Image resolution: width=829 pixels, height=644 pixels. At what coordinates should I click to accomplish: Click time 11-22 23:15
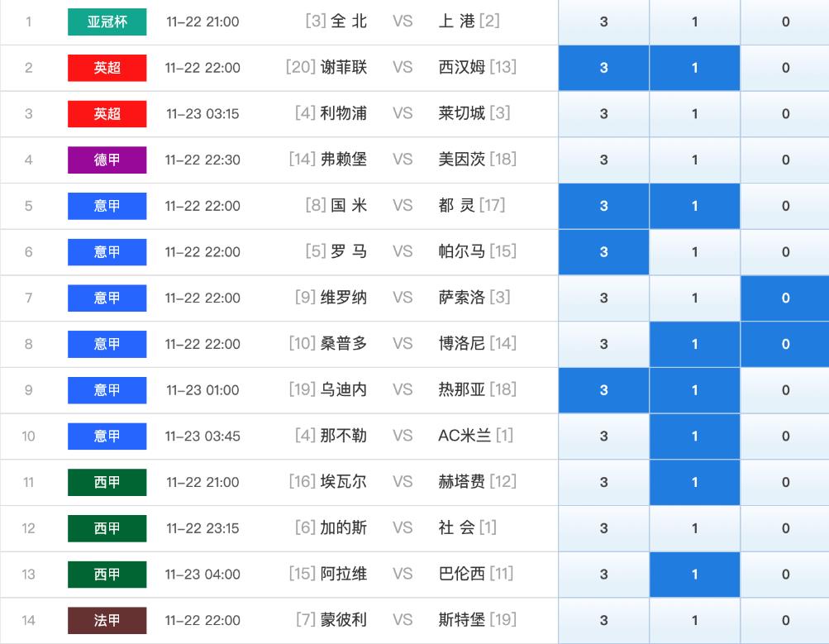pyautogui.click(x=202, y=527)
